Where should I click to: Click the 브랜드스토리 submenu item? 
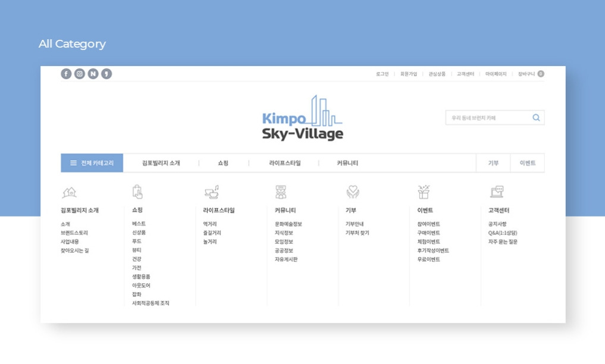coord(74,233)
